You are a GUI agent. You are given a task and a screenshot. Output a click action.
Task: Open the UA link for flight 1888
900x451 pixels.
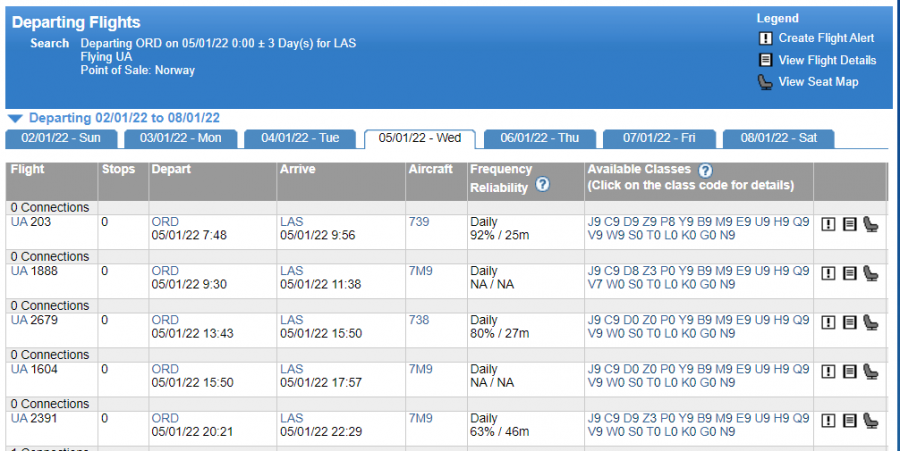pyautogui.click(x=19, y=271)
